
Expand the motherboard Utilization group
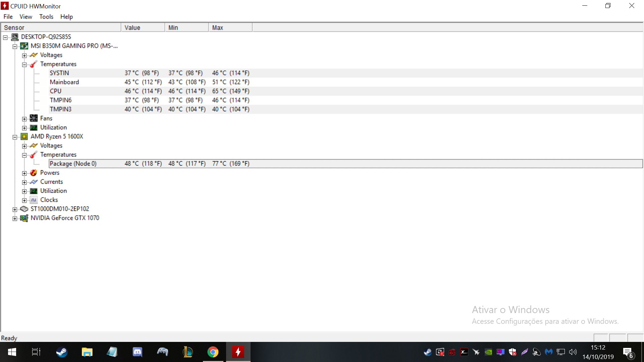click(24, 128)
